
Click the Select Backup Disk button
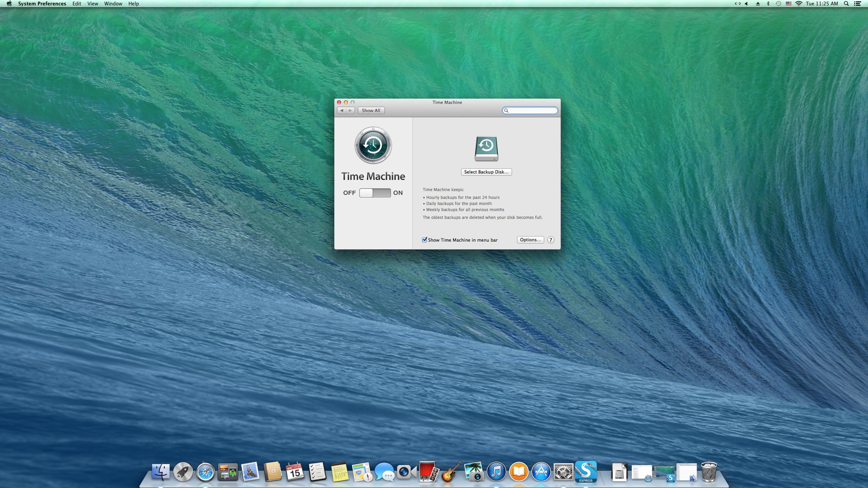pyautogui.click(x=486, y=172)
